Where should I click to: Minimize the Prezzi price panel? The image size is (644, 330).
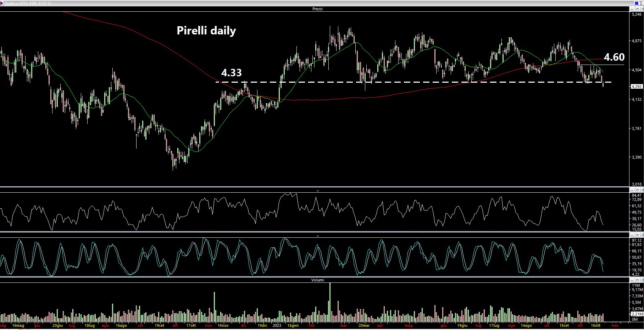(632, 9)
